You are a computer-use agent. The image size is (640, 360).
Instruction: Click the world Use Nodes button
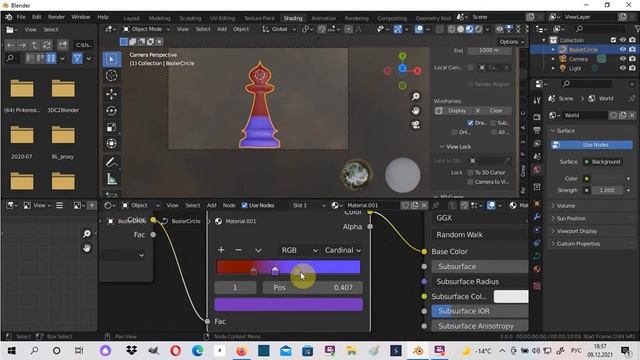(x=591, y=145)
